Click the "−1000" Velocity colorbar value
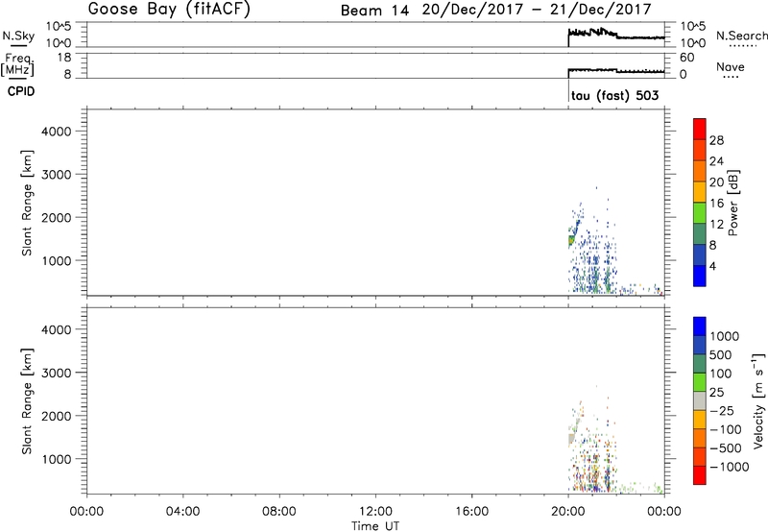The width and height of the screenshot is (768, 532). click(729, 467)
